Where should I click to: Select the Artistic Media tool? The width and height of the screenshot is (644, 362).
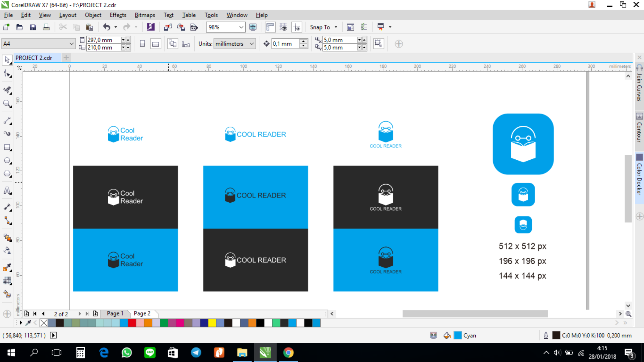pos(7,133)
